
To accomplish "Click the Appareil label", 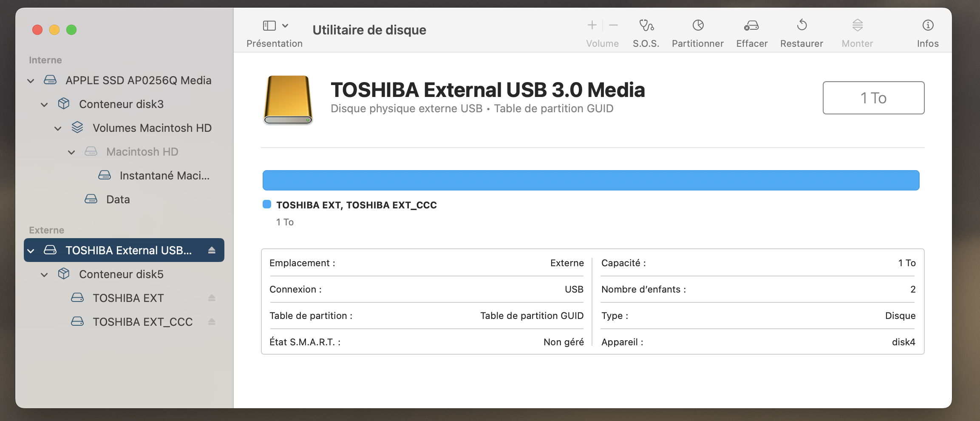I will pos(622,342).
